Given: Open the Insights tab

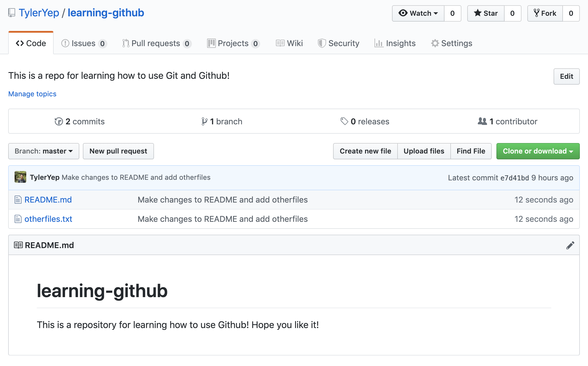Looking at the screenshot, I should click(x=395, y=43).
